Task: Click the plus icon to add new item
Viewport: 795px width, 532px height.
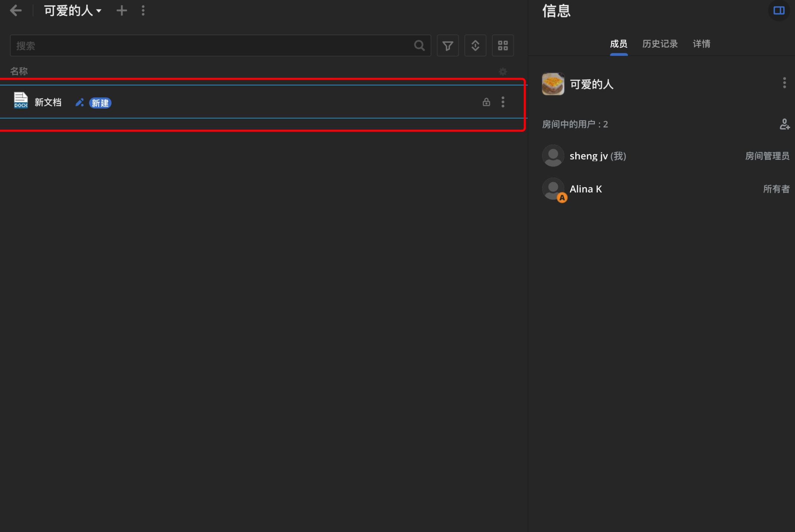Action: pos(122,10)
